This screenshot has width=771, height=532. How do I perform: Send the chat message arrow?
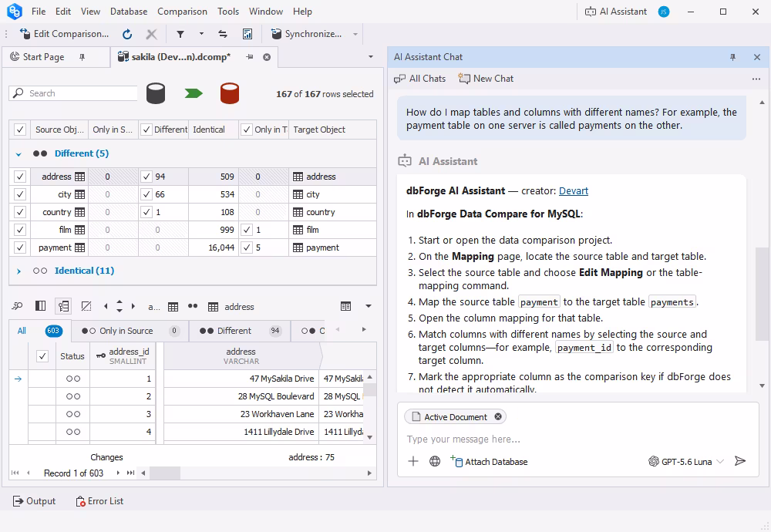[740, 461]
